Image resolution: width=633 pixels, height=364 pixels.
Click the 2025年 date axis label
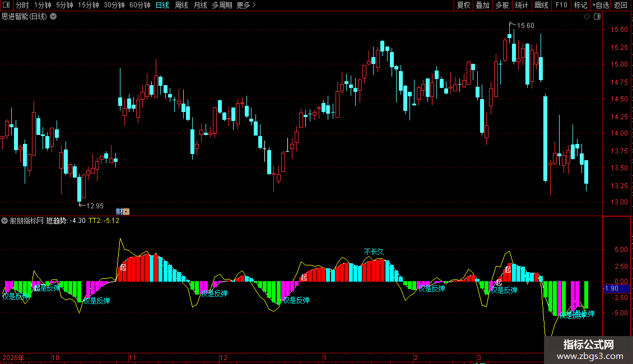pyautogui.click(x=13, y=357)
